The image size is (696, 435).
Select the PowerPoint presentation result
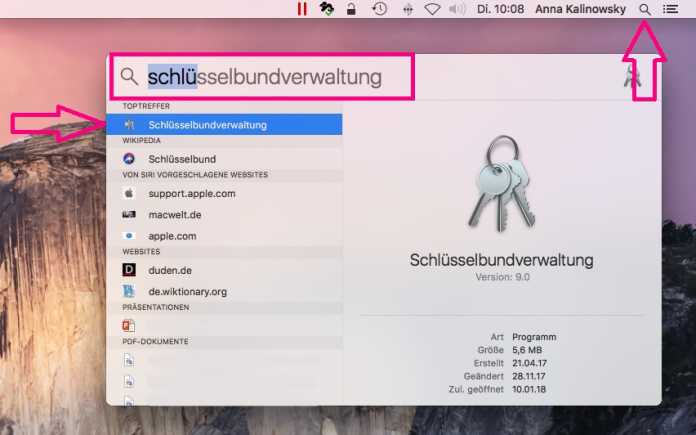[x=224, y=326]
